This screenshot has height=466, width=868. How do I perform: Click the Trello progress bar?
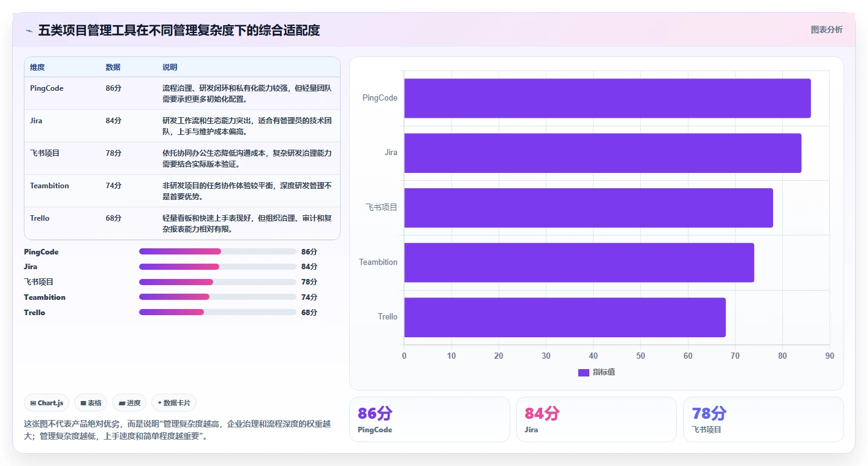[217, 312]
